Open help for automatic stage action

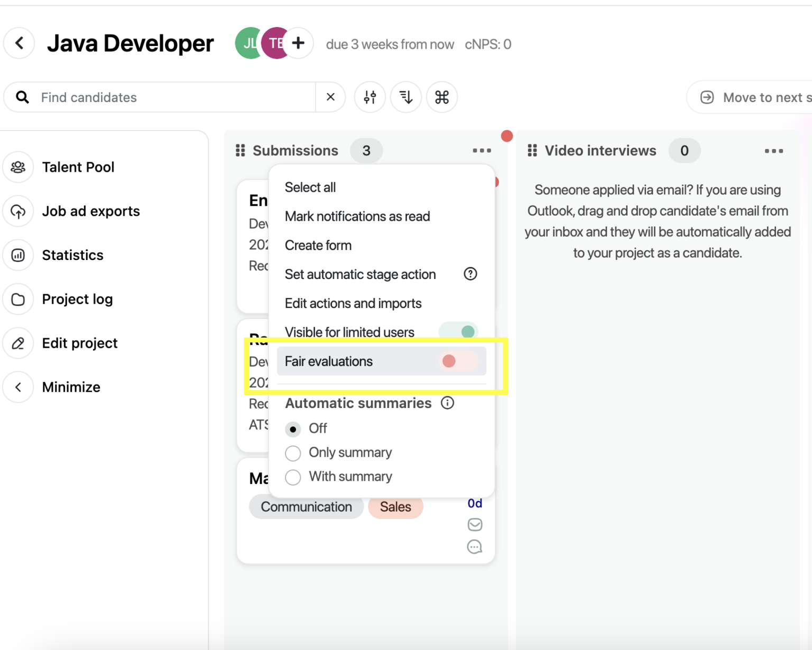point(470,274)
